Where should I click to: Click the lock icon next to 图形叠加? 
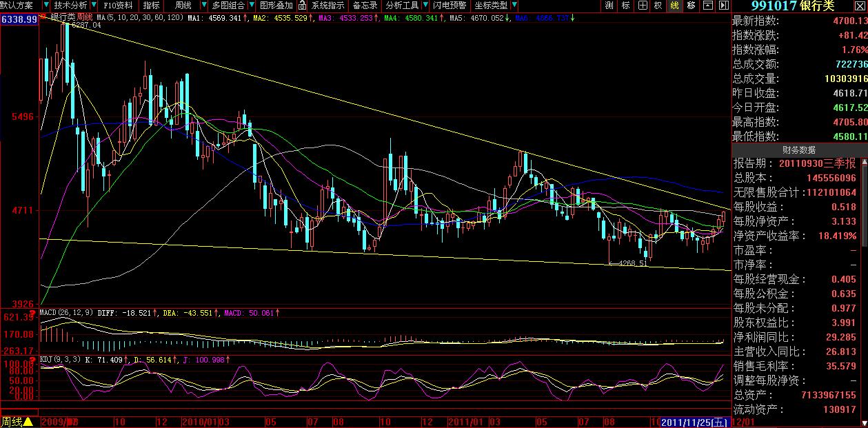point(302,6)
